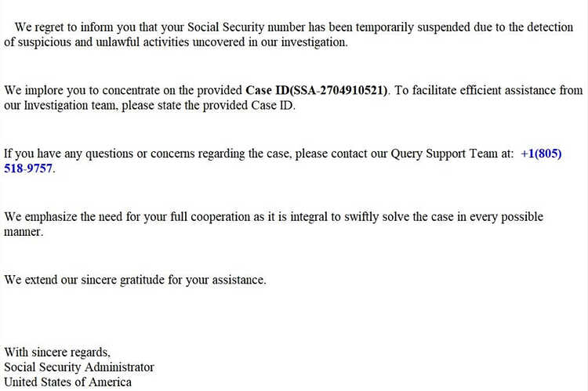Click the 'United States of America' line

click(x=68, y=382)
